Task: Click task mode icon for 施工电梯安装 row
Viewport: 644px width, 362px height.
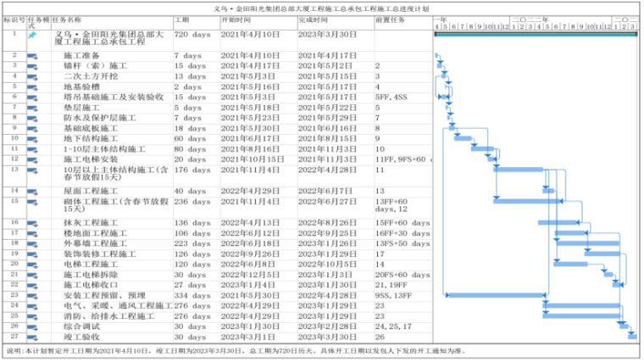Action: click(32, 159)
